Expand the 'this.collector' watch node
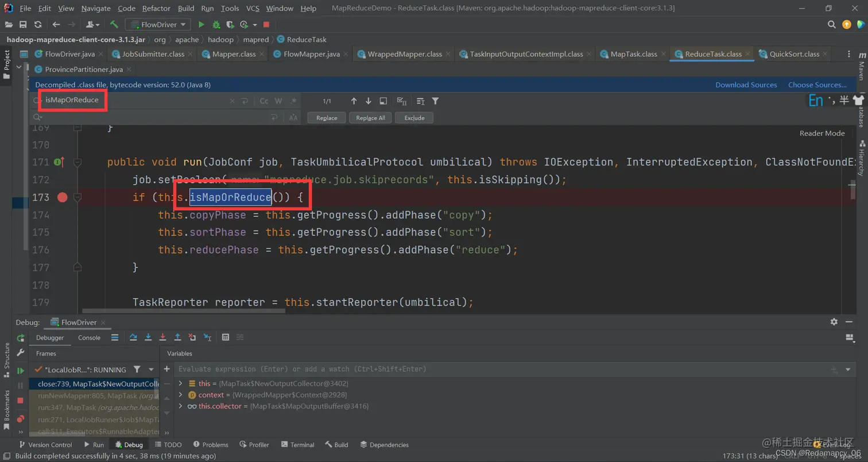The height and width of the screenshot is (462, 868). coord(180,406)
